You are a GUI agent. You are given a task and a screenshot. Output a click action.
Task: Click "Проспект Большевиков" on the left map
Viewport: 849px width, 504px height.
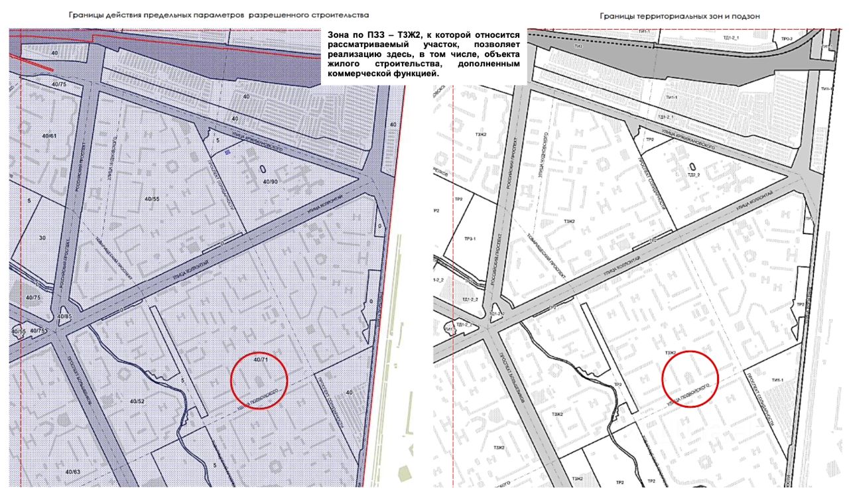pos(78,380)
